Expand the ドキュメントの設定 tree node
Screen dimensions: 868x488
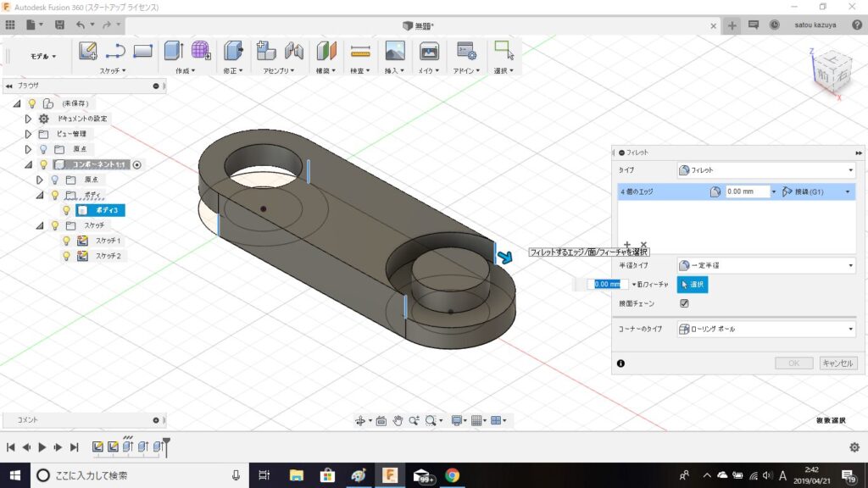click(28, 119)
